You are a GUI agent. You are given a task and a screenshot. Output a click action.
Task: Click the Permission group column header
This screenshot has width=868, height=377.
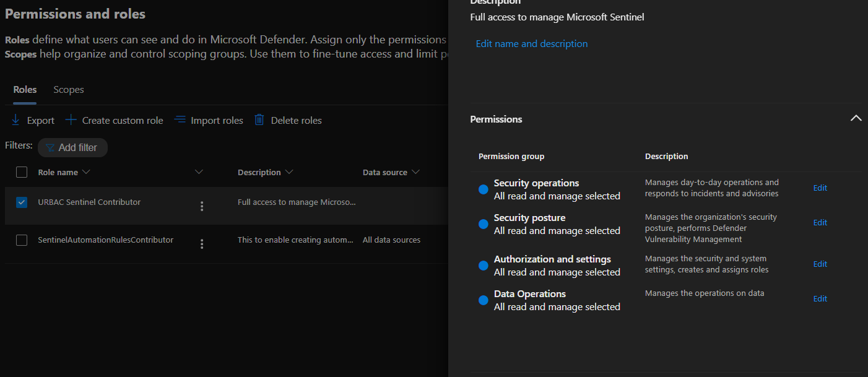pos(511,156)
